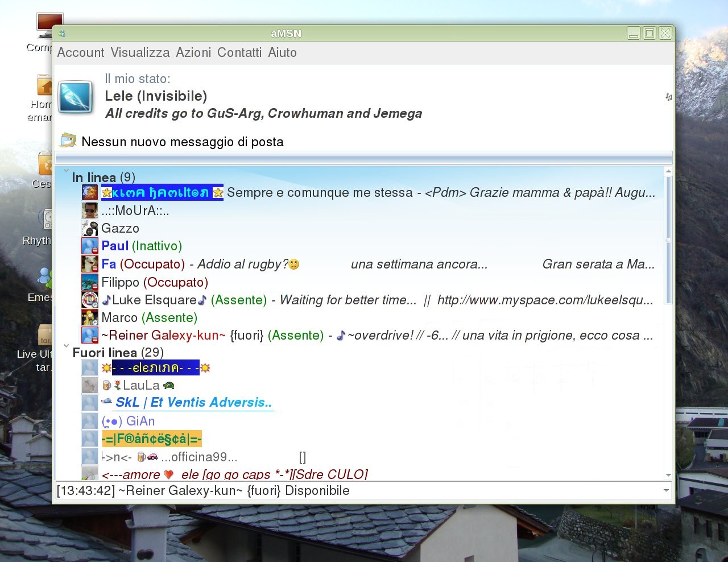728x562 pixels.
Task: Collapse the Fuori linea contact group
Action: (x=66, y=345)
